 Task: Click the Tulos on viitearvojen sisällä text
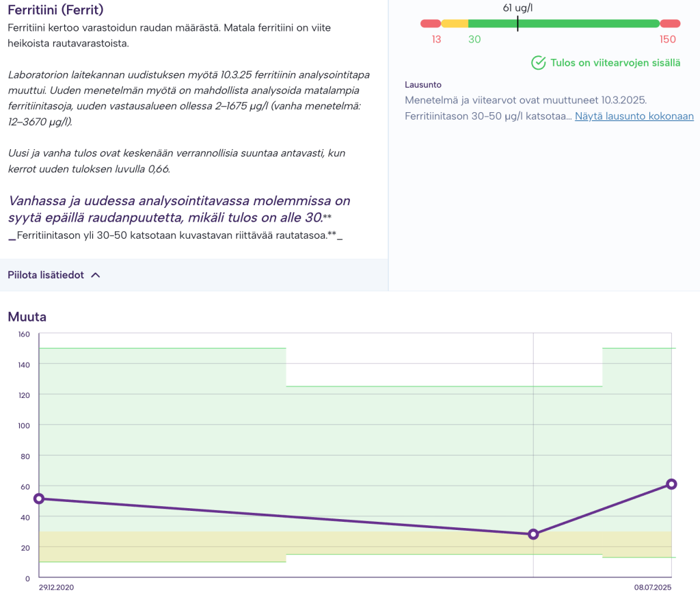(615, 63)
